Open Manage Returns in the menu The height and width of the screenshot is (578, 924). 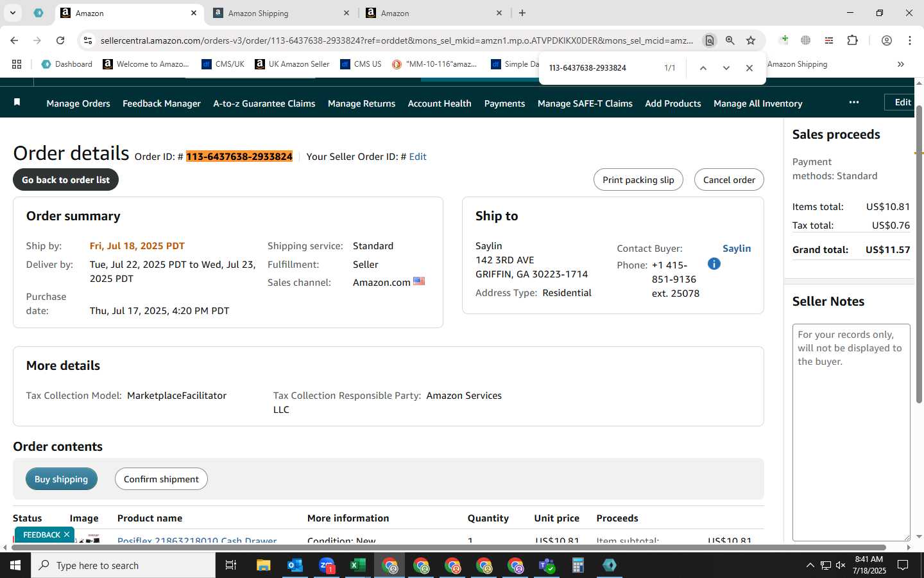pos(361,103)
